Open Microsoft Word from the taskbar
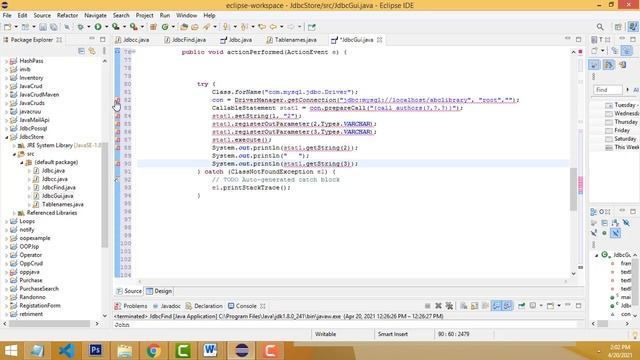Viewport: 640px width, 360px height. point(210,350)
